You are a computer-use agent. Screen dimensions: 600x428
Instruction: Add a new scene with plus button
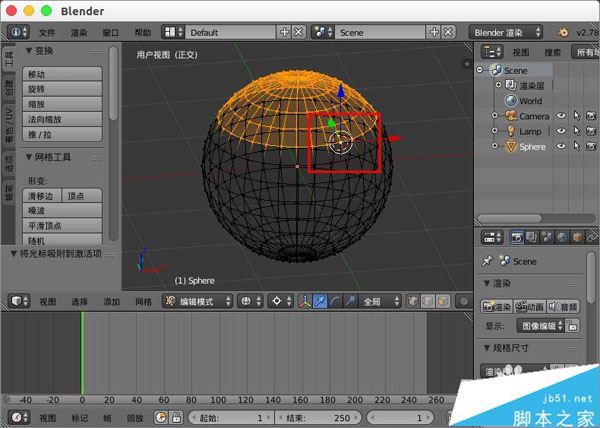click(434, 32)
